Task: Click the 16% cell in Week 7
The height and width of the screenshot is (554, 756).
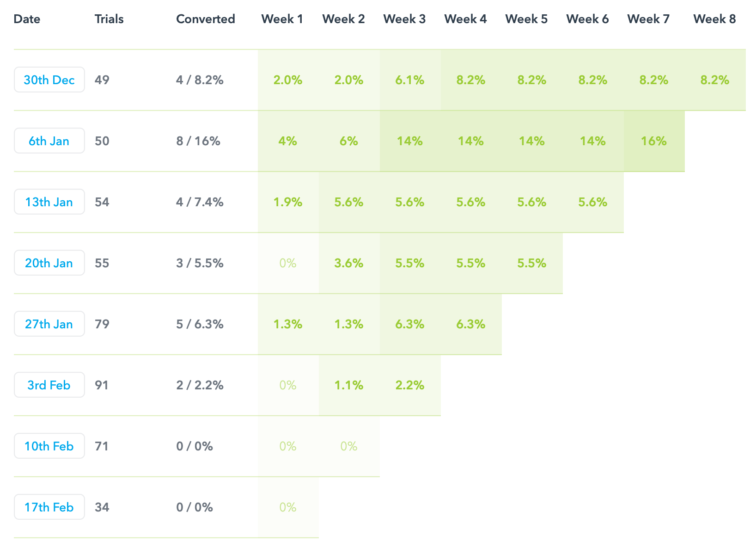Action: [654, 141]
